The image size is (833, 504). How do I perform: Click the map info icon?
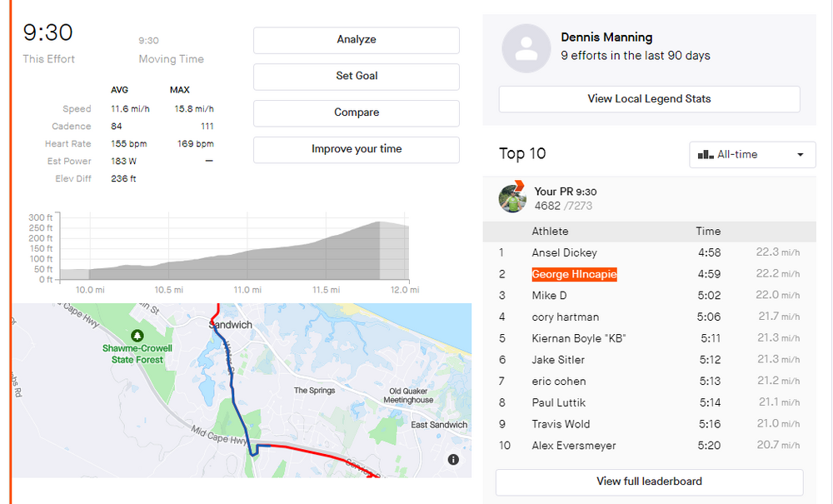pos(453,460)
